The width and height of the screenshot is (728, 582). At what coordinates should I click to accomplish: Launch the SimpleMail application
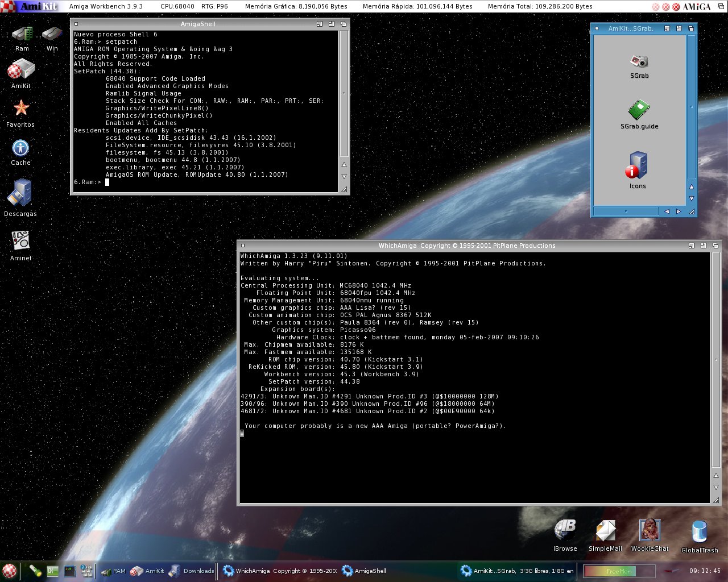point(605,531)
